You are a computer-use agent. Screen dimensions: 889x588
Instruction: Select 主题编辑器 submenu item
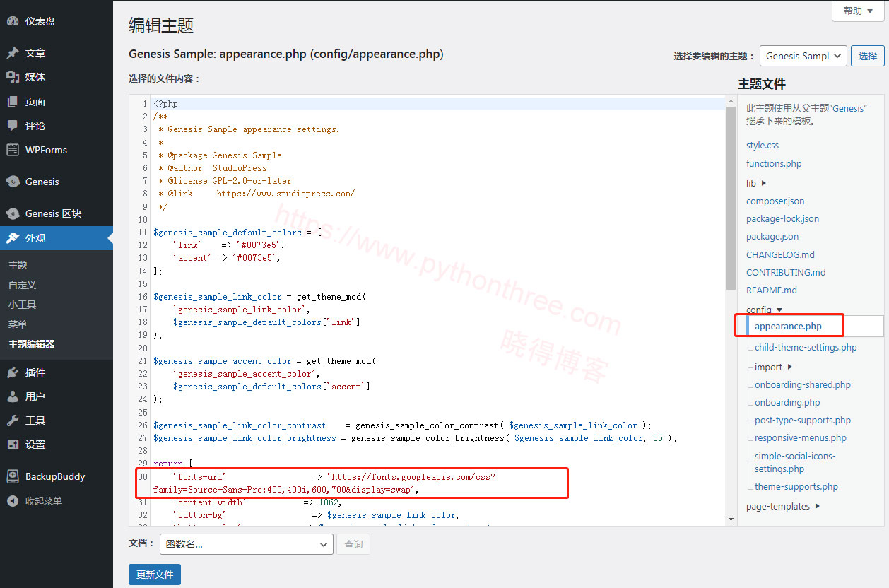pyautogui.click(x=31, y=344)
